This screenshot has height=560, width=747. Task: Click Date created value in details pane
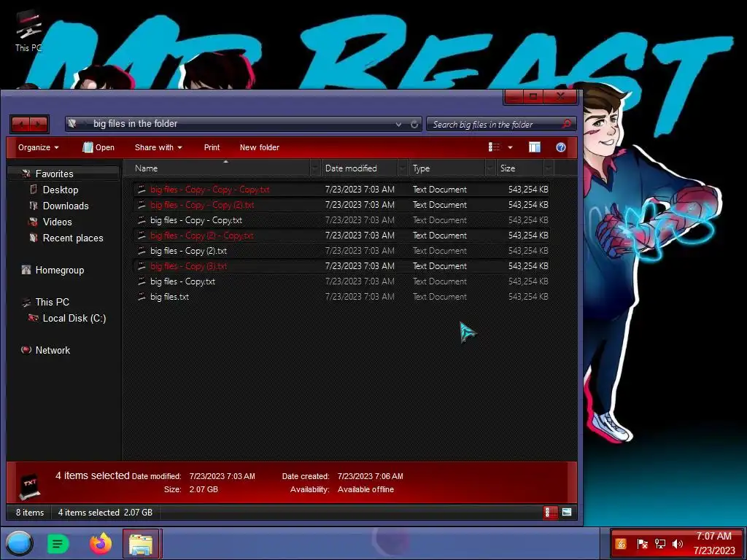tap(370, 476)
